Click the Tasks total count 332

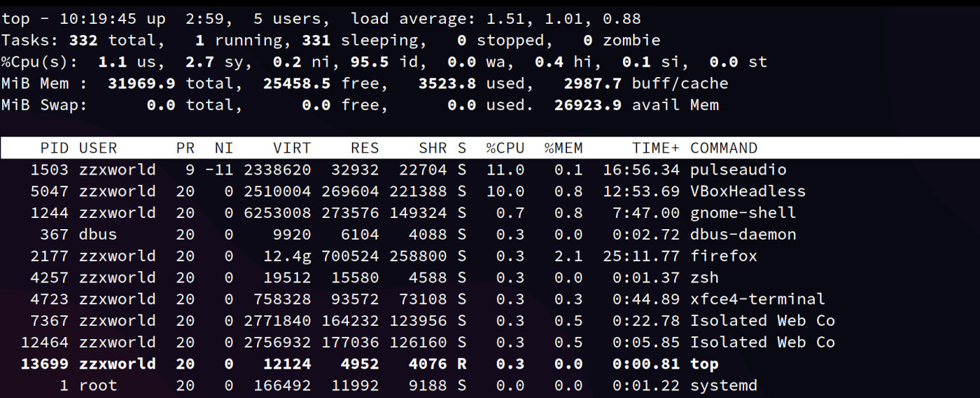point(83,40)
